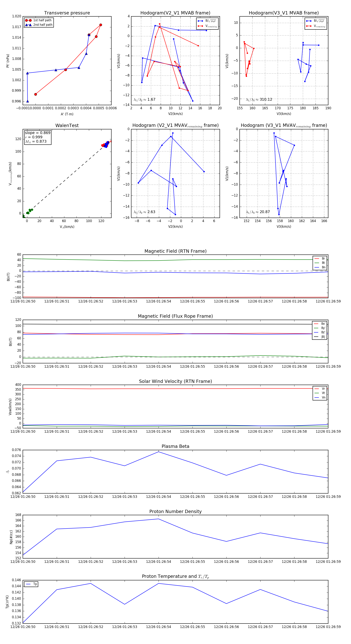
Task: Select the "1st half path" legend entry
Action: (42, 20)
